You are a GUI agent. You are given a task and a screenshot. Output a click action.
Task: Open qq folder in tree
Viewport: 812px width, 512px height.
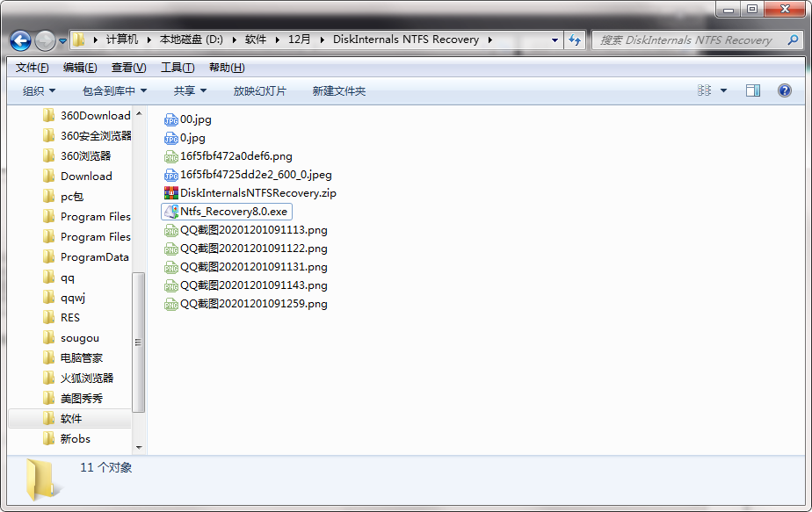pyautogui.click(x=59, y=278)
